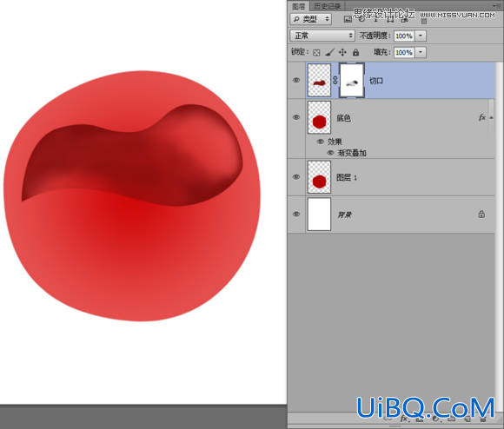Switch to the 图层 tab
Viewport: 504px width, 429px height.
[299, 6]
